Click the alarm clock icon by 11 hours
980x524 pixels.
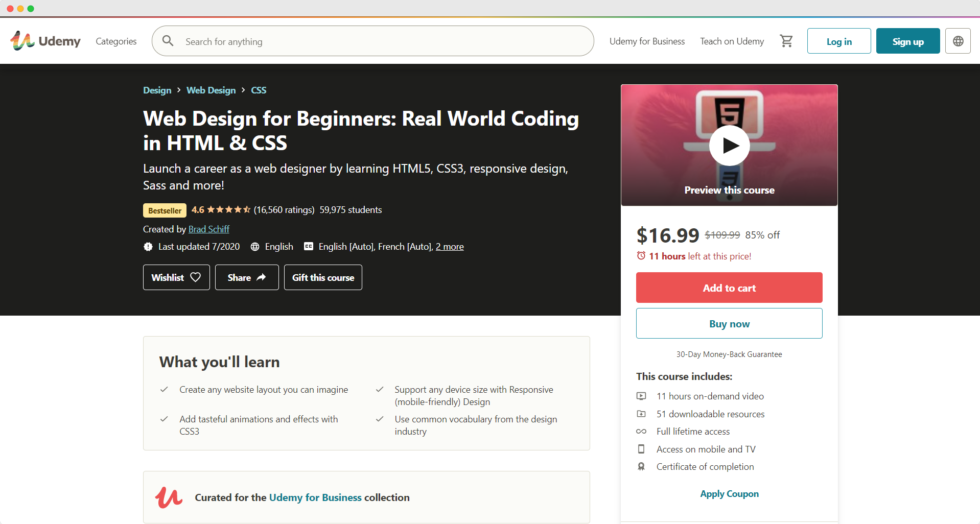[x=641, y=255]
